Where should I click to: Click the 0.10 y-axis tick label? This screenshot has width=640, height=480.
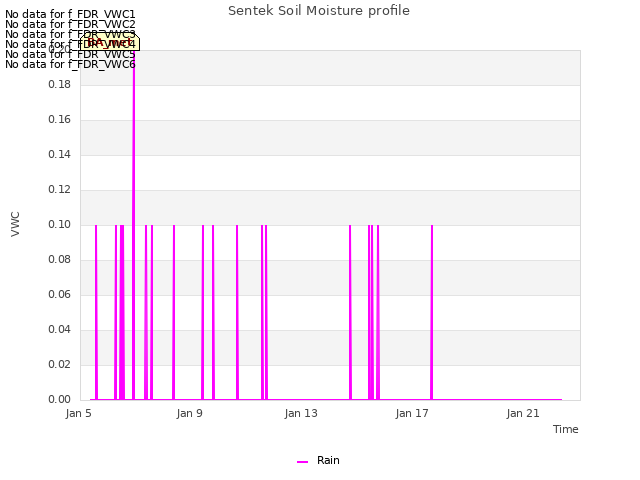click(60, 224)
